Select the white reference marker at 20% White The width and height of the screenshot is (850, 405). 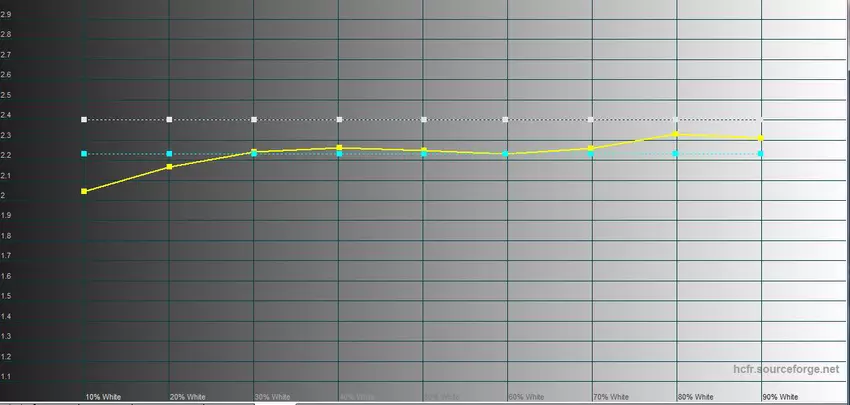point(169,120)
